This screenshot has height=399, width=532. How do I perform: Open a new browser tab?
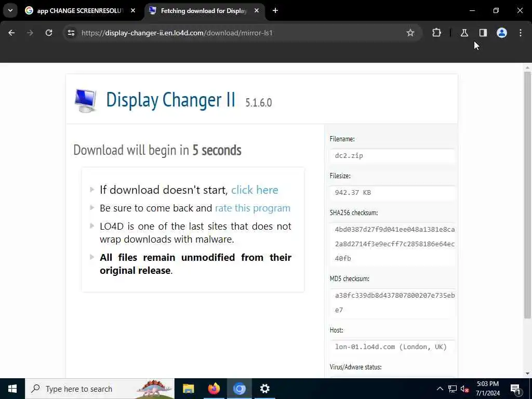pos(275,11)
